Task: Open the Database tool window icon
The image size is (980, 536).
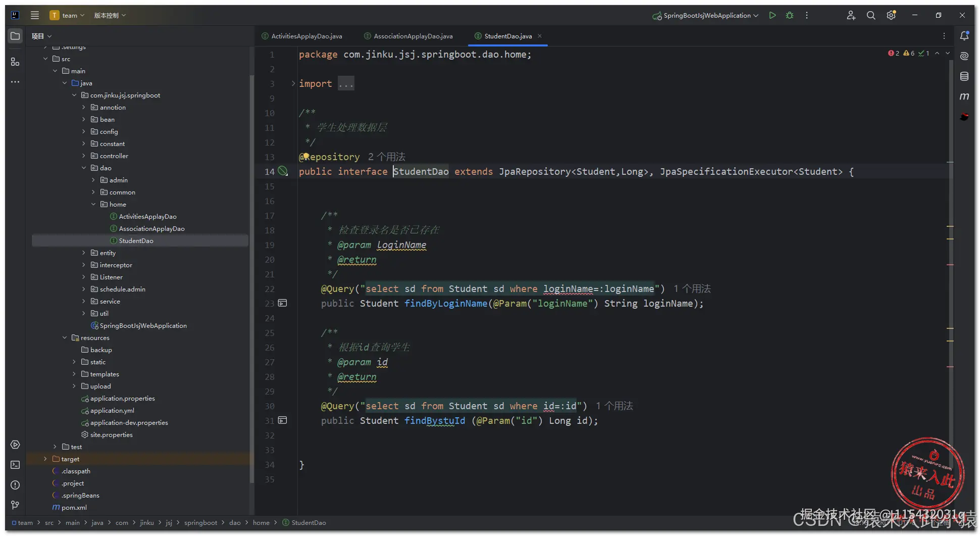Action: [x=964, y=76]
